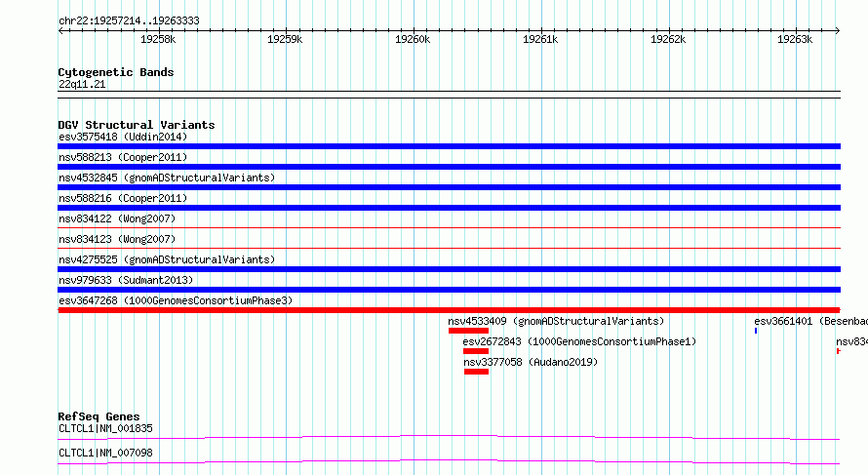Click the 19262k ruler tick label
The height and width of the screenshot is (475, 868).
668,39
